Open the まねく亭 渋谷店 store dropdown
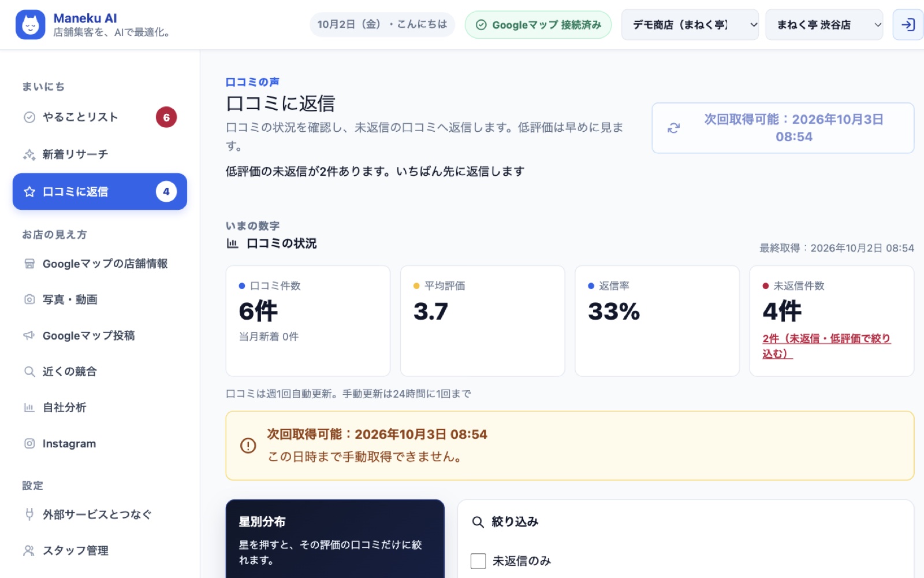The height and width of the screenshot is (578, 924). tap(824, 25)
